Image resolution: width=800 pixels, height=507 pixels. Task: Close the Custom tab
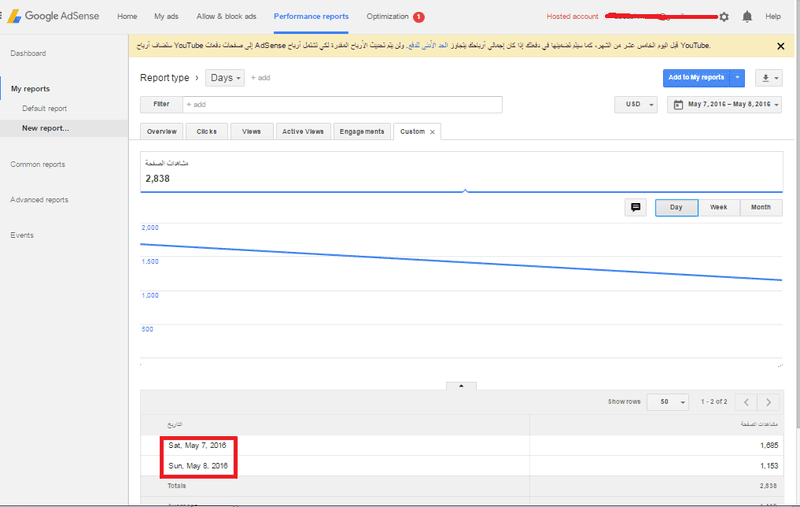click(432, 132)
